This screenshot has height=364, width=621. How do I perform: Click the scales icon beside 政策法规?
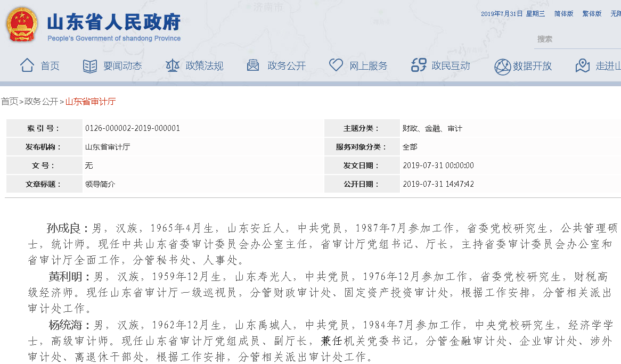[x=173, y=65]
